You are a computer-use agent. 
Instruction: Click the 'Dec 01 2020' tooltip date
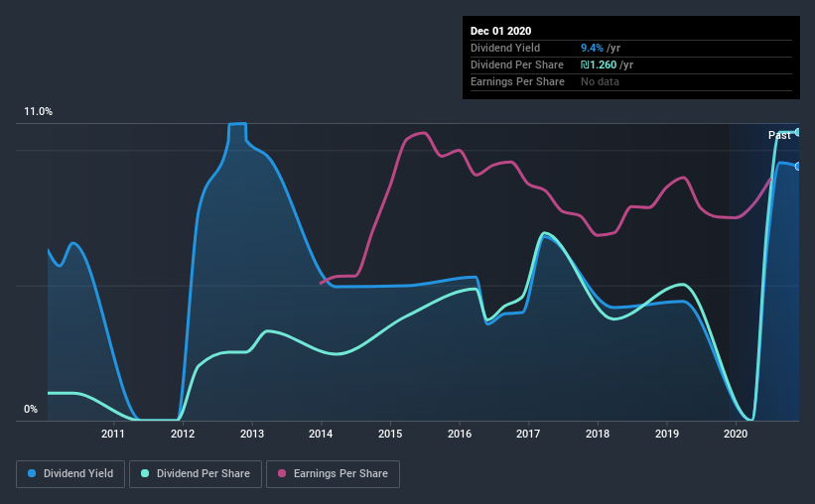[x=500, y=31]
